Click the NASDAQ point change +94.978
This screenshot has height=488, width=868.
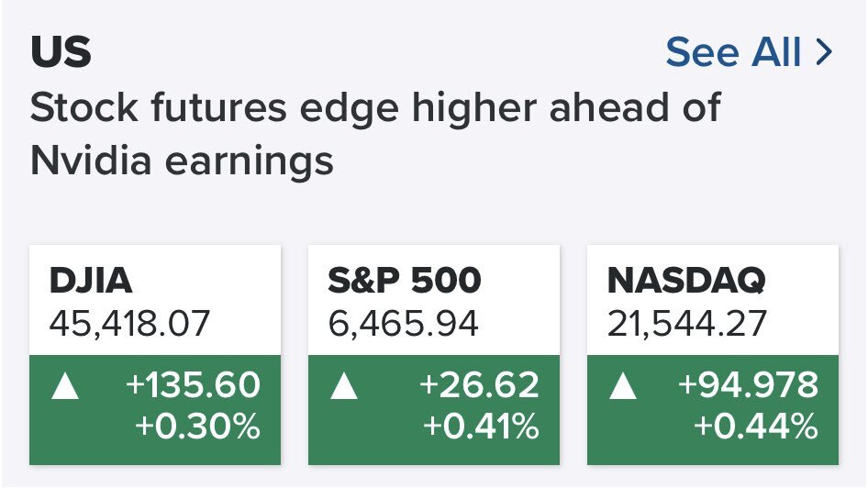pos(748,386)
